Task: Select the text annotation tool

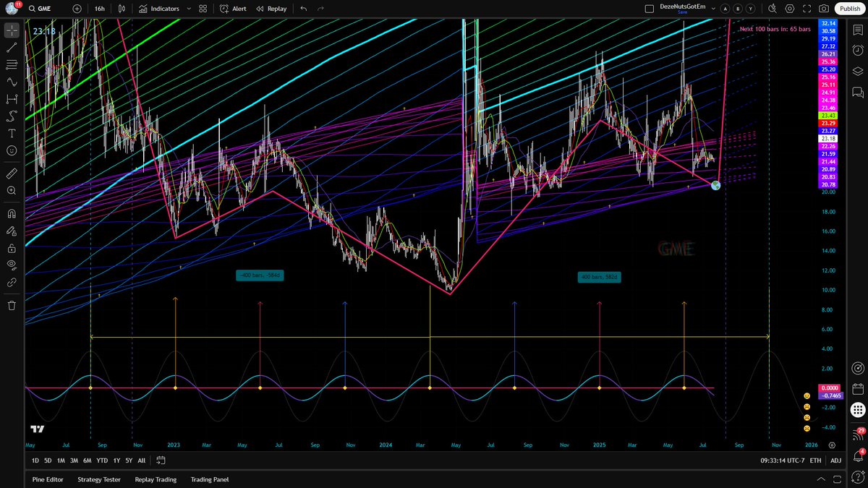Action: click(12, 134)
